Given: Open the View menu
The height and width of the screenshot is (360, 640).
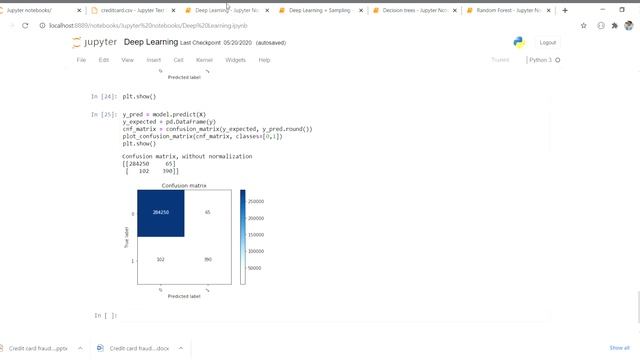Looking at the screenshot, I should (127, 60).
